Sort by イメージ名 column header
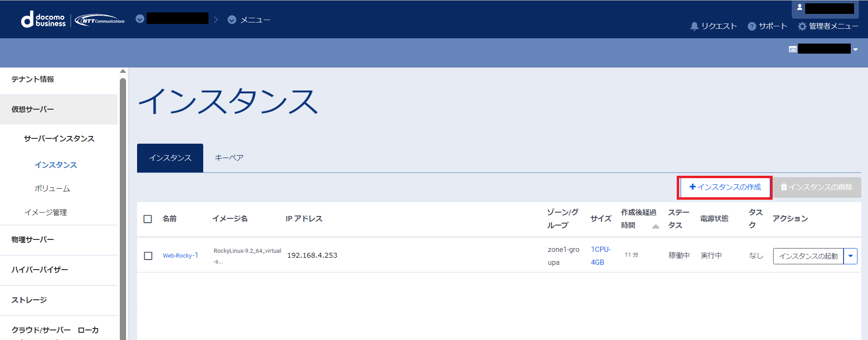 point(230,219)
